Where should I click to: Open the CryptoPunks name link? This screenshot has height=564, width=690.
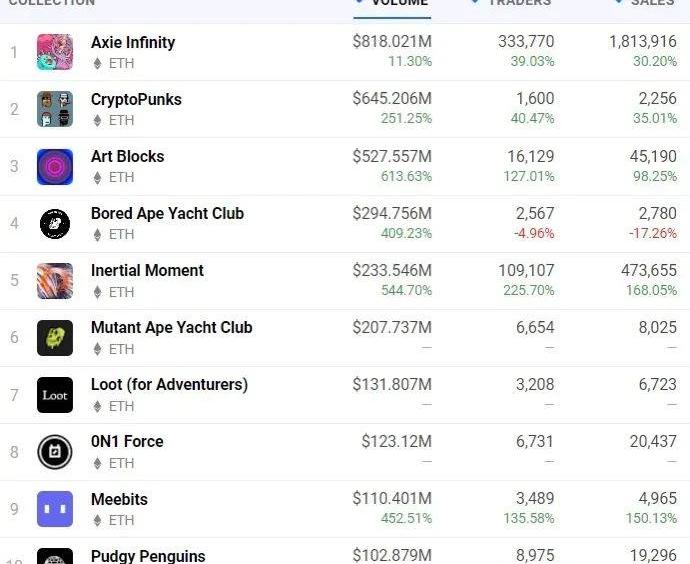click(136, 99)
